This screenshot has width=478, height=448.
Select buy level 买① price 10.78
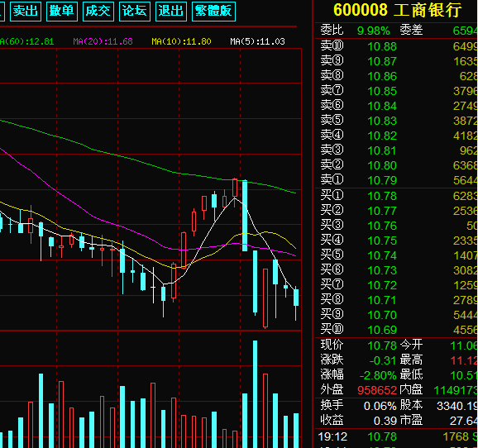(x=396, y=196)
